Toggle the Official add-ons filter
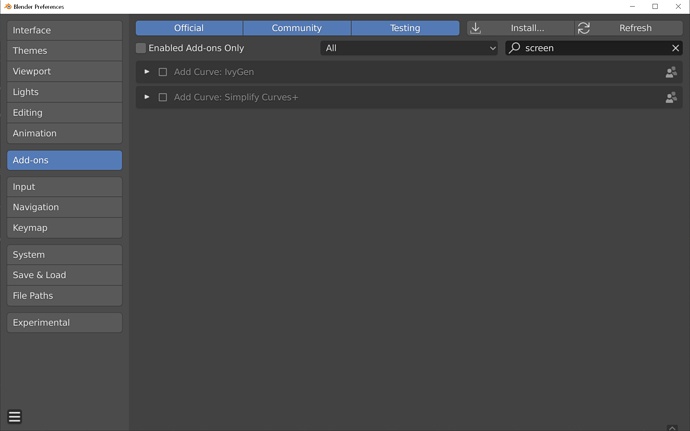This screenshot has width=690, height=431. click(189, 28)
